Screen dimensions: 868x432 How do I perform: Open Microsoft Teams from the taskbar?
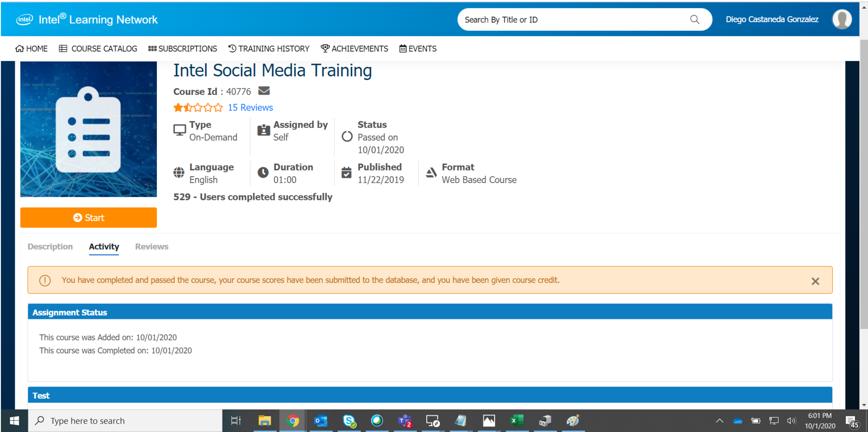pos(405,421)
